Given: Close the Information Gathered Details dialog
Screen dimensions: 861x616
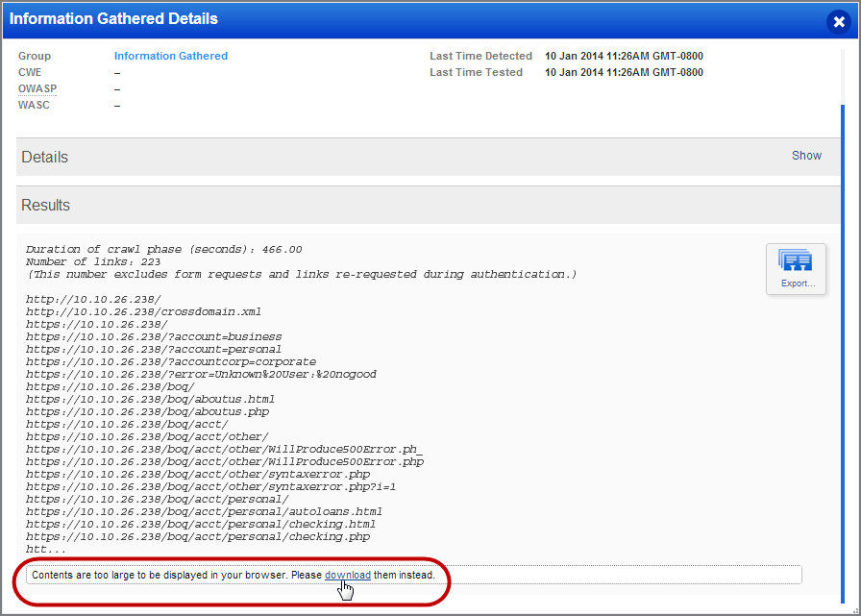Looking at the screenshot, I should pos(839,21).
